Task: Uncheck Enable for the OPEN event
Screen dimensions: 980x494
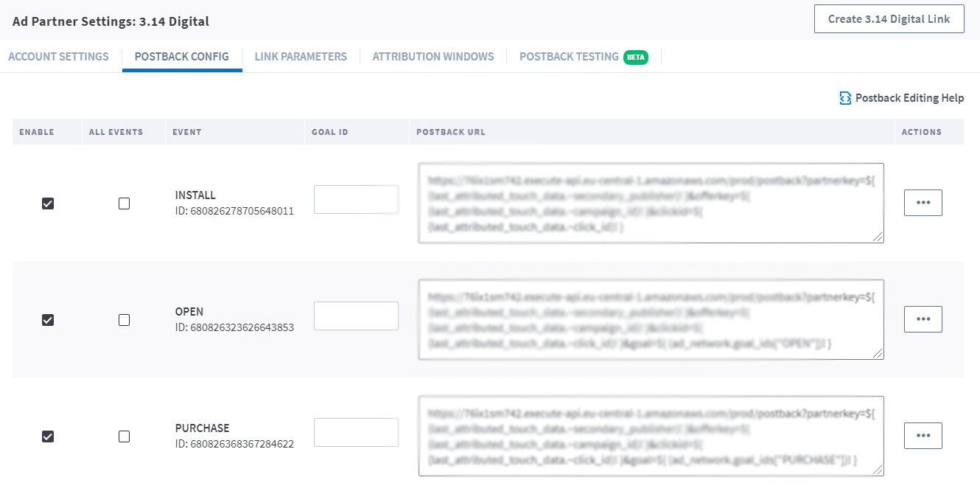Action: tap(48, 319)
